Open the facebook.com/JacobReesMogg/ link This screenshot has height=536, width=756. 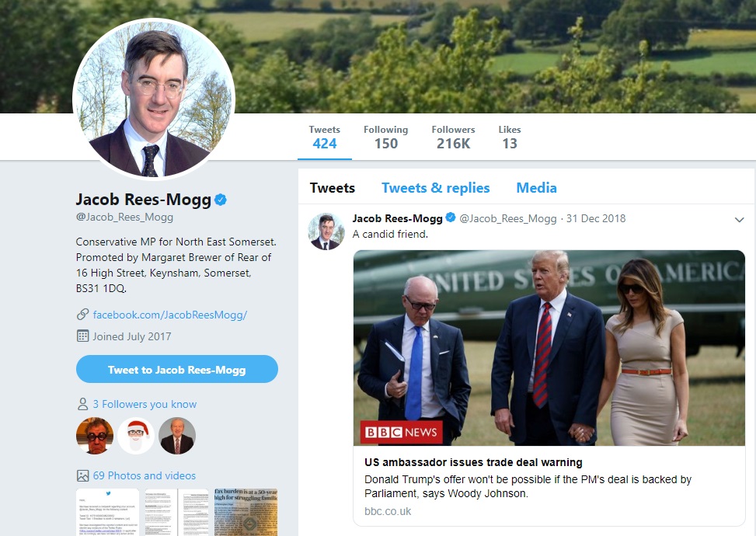169,315
